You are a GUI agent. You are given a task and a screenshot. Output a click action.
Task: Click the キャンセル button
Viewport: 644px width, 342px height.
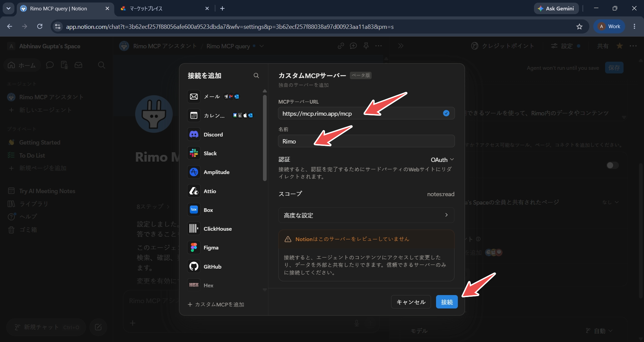[411, 302]
